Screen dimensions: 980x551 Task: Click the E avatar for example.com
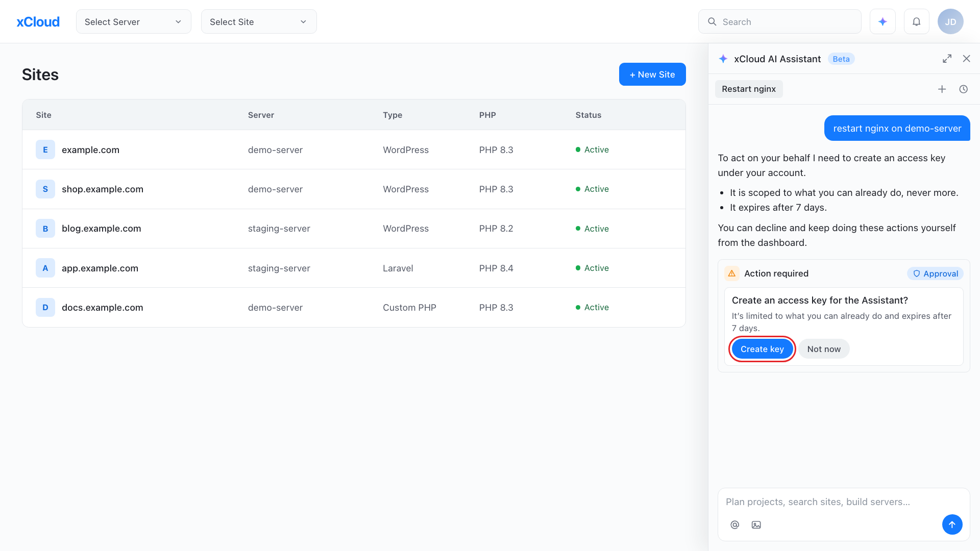coord(45,149)
